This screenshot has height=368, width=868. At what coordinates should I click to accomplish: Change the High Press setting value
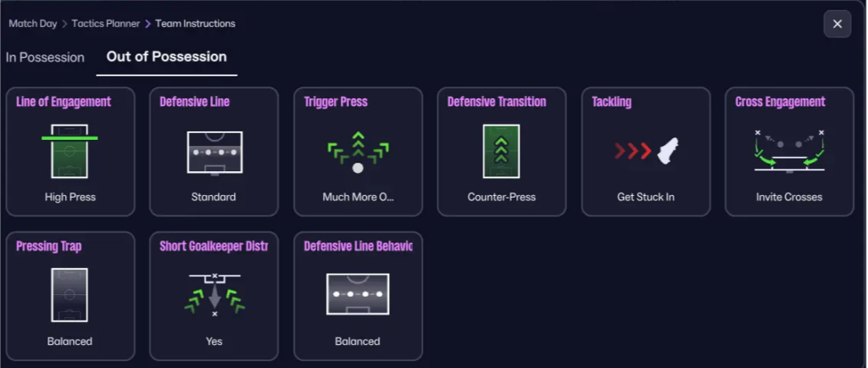tap(70, 197)
